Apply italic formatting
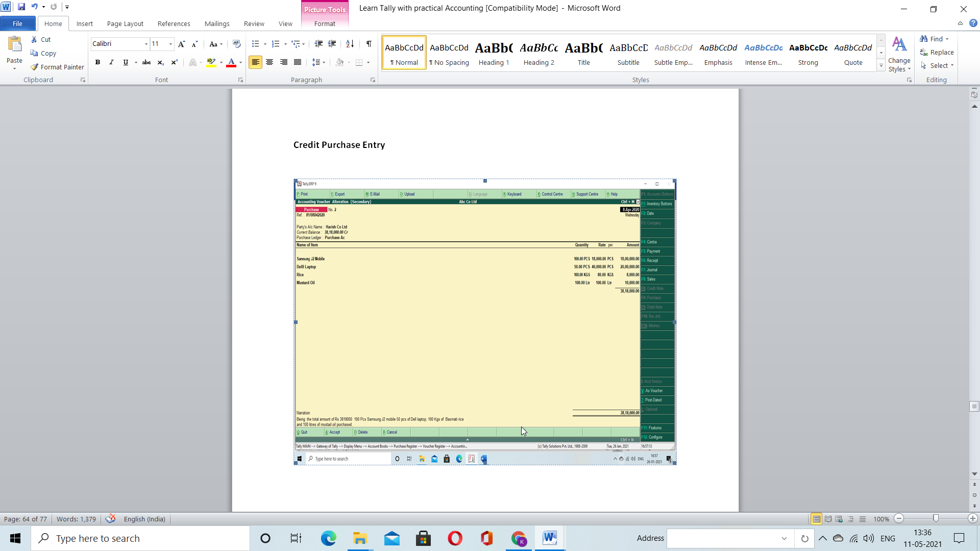Screen dimensions: 980x551 (111, 62)
